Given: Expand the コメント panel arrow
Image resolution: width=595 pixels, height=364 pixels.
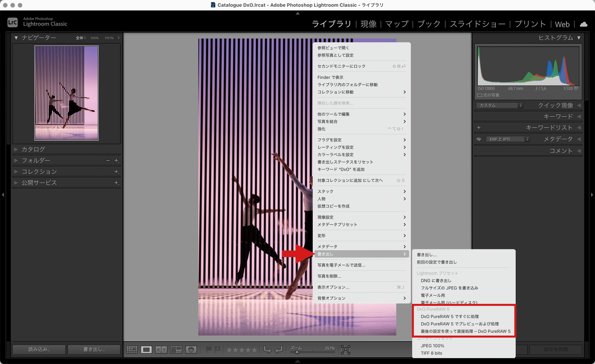Looking at the screenshot, I should click(579, 151).
